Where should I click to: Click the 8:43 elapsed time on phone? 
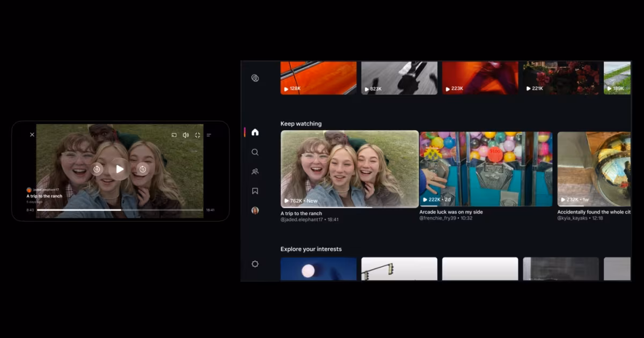click(x=30, y=210)
